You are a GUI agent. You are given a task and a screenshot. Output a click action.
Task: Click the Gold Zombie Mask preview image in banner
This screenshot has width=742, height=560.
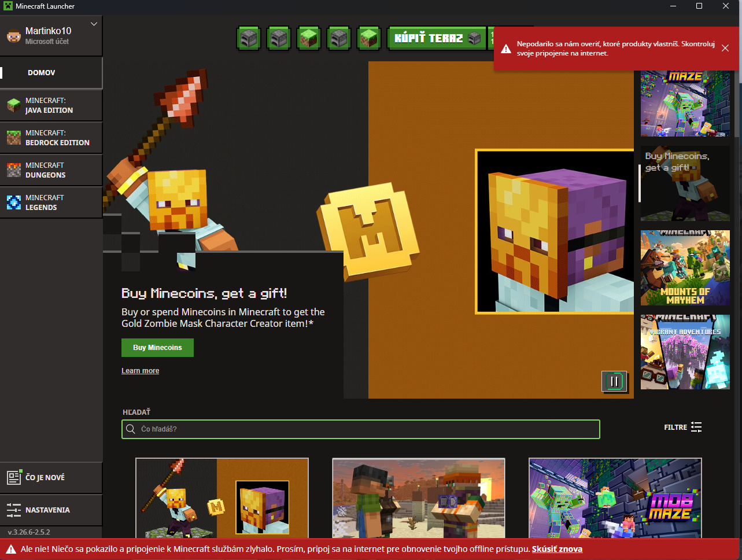(554, 231)
